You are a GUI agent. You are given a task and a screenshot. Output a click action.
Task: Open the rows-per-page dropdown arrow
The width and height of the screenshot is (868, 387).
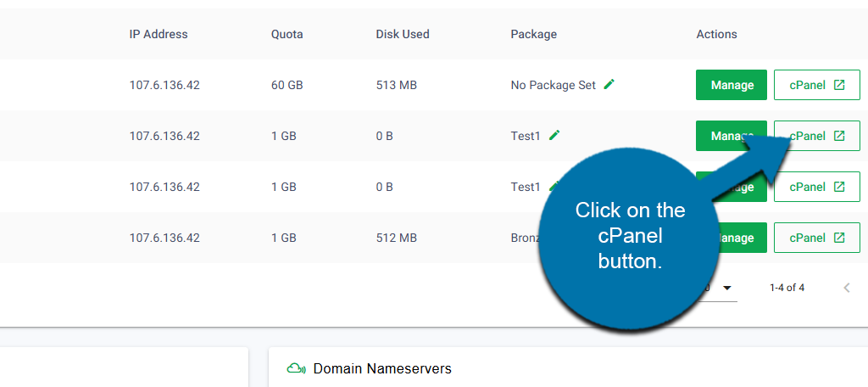click(726, 288)
